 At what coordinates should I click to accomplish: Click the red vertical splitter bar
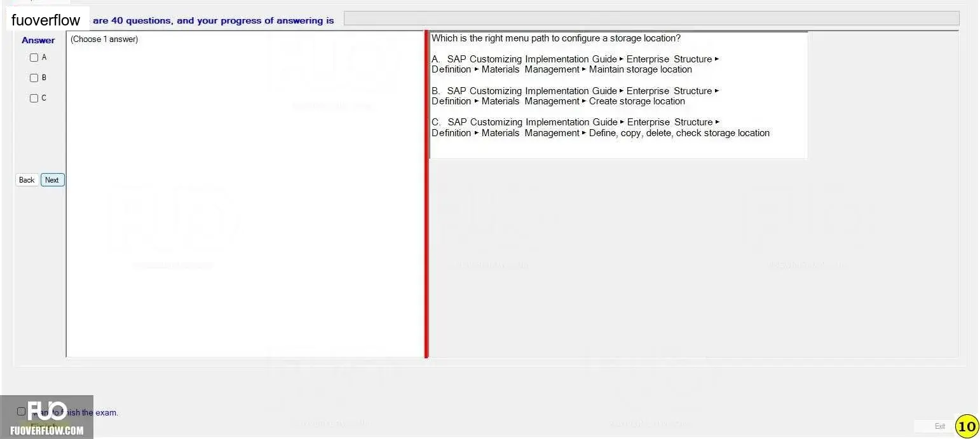426,194
